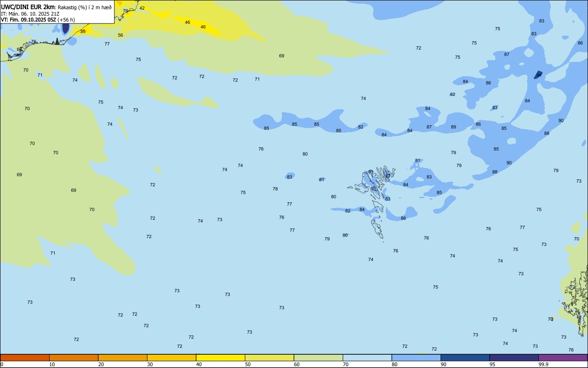Click the 'VT: Fim. 09.10.2025 05Z' line
The height and width of the screenshot is (368, 588).
[x=28, y=20]
